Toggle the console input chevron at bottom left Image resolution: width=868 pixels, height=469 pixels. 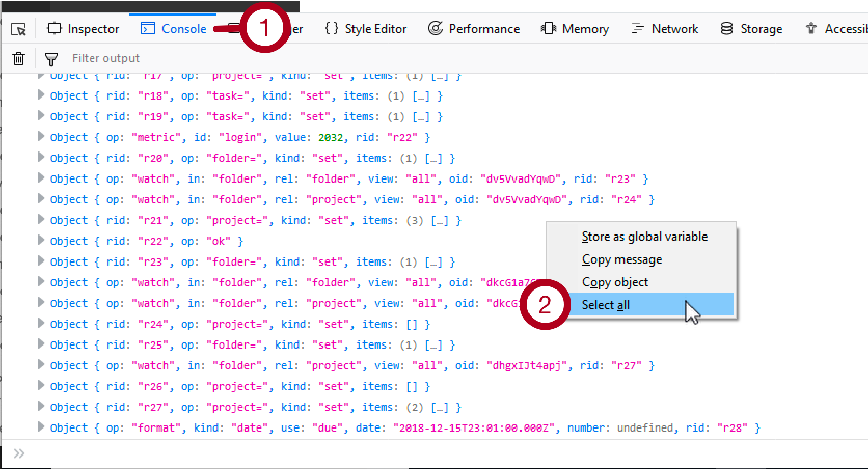[x=19, y=452]
